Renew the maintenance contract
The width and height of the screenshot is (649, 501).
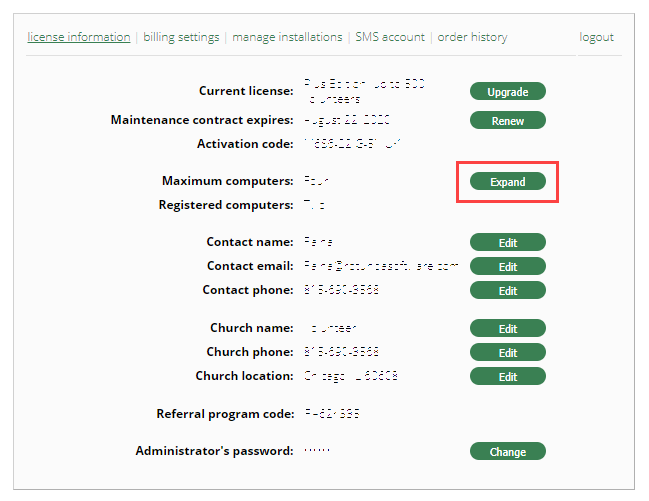pos(507,121)
